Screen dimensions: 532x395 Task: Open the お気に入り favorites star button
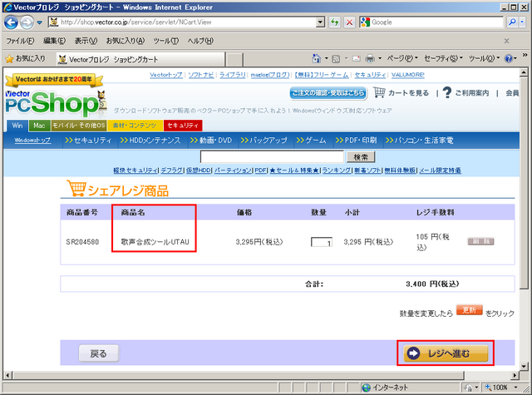point(25,59)
